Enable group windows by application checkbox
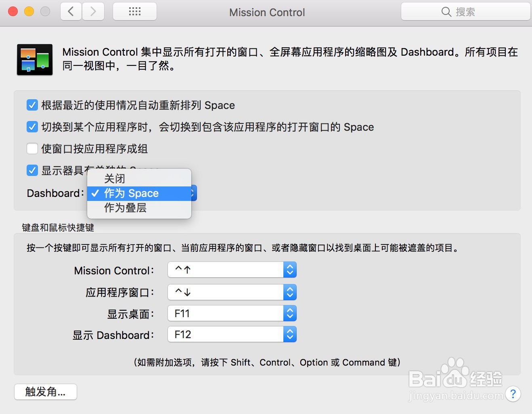The width and height of the screenshot is (532, 414). [x=32, y=149]
